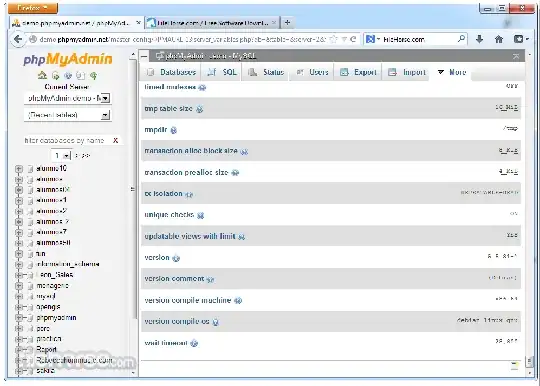Clear database filter with red X
Image resolution: width=540 pixels, height=386 pixels.
coord(115,140)
